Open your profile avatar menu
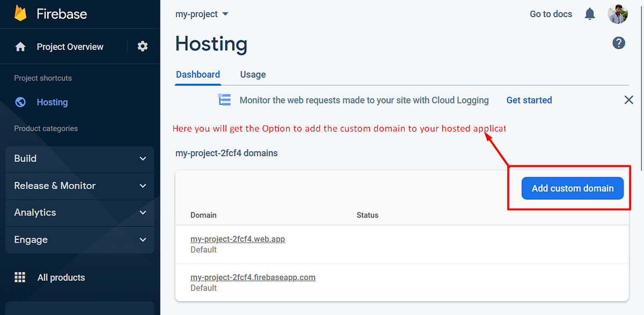The image size is (644, 315). pos(618,13)
